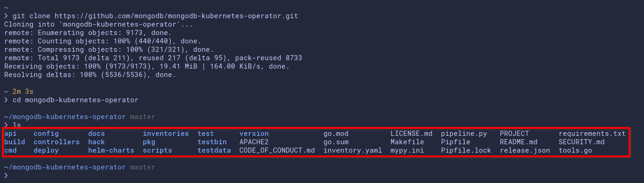Click the requirements.txt file name
This screenshot has height=183, width=644.
click(592, 134)
